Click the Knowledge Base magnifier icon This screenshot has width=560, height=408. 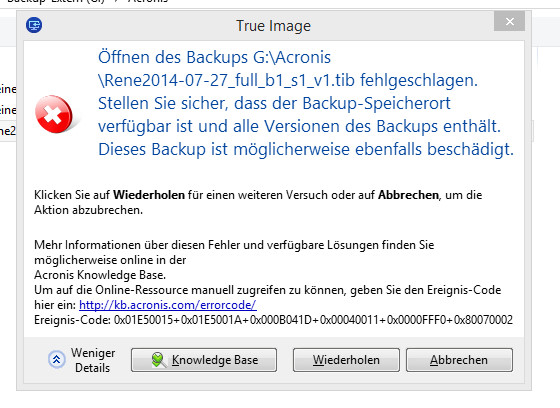[x=159, y=360]
